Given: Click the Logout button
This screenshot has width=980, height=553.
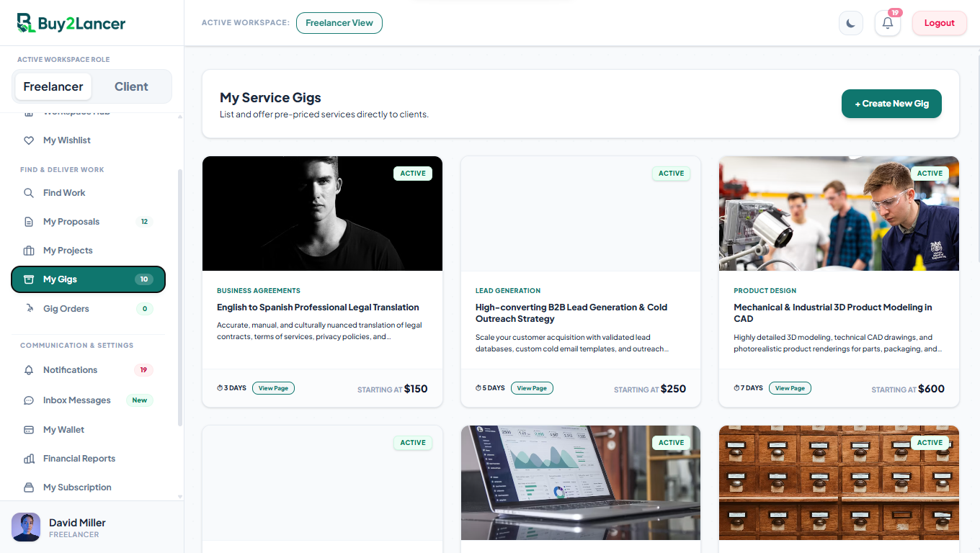Looking at the screenshot, I should [940, 23].
